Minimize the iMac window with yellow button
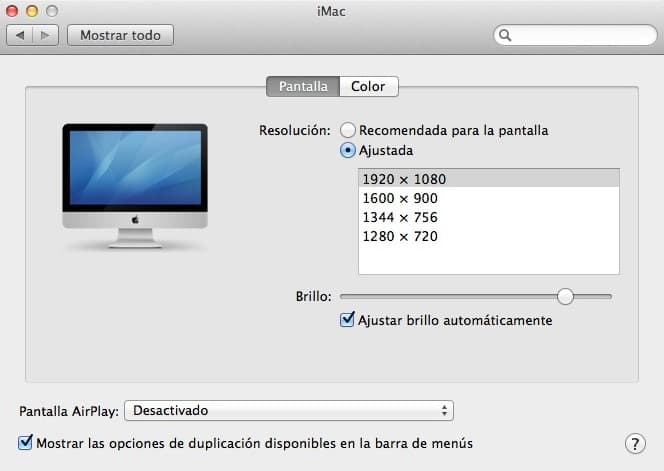 [x=32, y=10]
